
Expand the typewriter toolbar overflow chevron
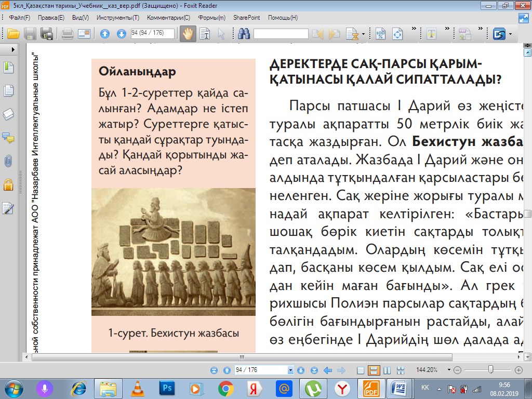447,29
